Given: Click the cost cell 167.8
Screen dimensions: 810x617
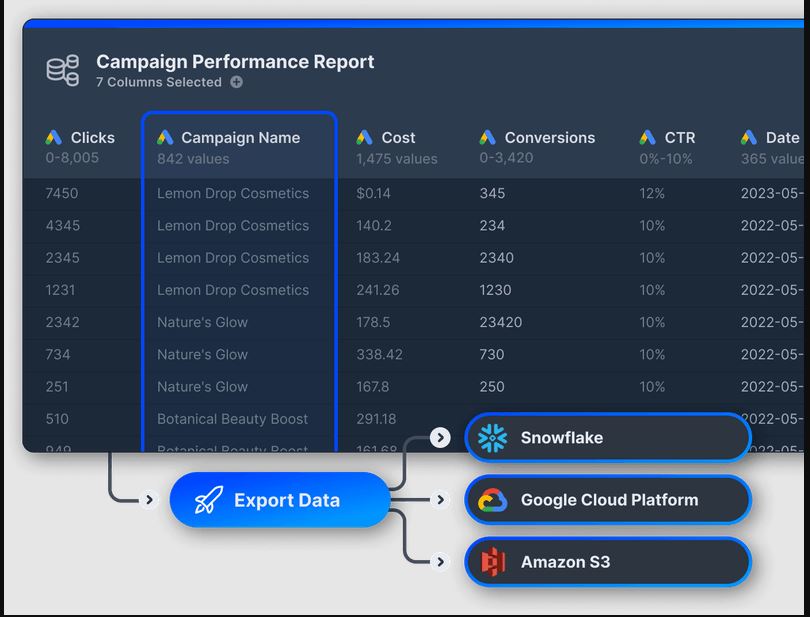Looking at the screenshot, I should point(373,387).
